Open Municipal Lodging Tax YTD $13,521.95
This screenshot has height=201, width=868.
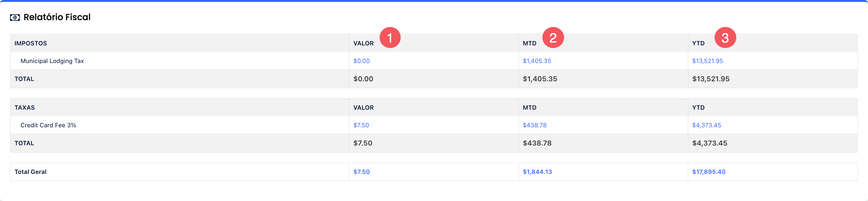tap(707, 61)
